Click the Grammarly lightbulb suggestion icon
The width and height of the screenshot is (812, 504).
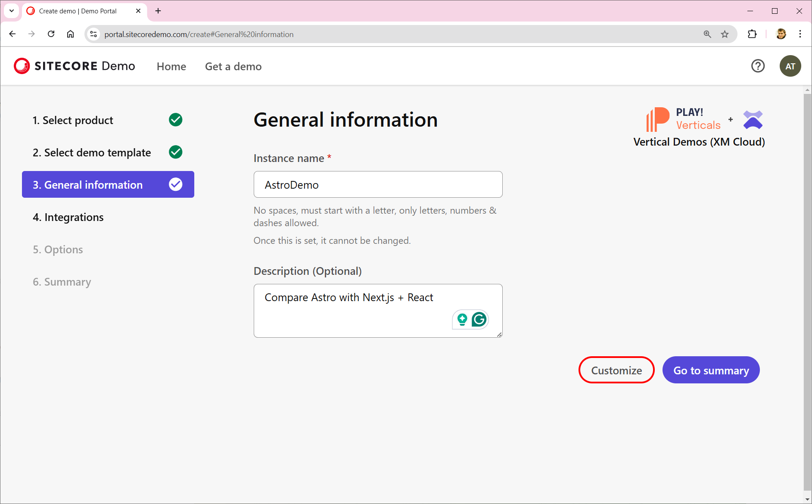[x=462, y=320]
